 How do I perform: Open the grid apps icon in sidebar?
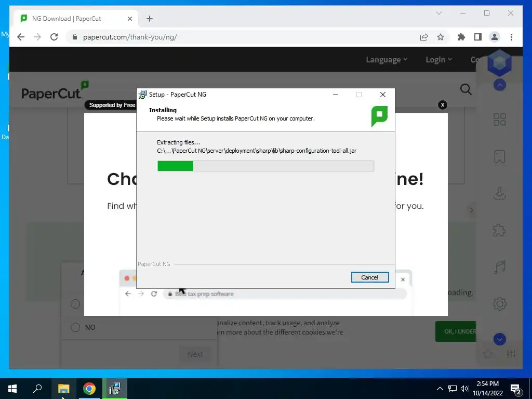point(499,119)
